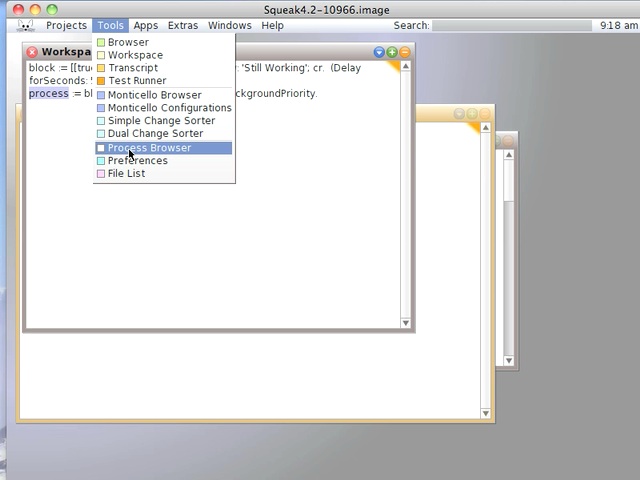Click the Workspace scrollbar down arrow
Image resolution: width=640 pixels, height=480 pixels.
406,323
